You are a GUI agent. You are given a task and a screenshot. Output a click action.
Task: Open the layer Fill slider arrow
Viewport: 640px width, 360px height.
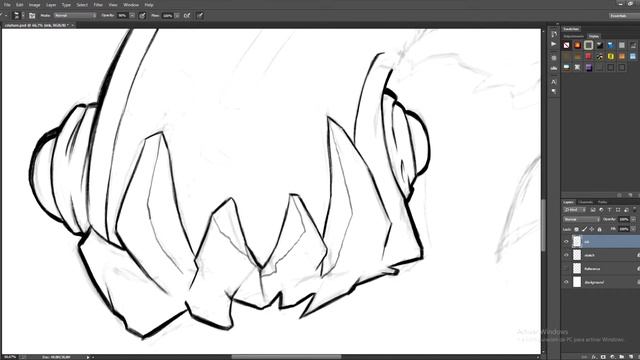click(x=633, y=229)
